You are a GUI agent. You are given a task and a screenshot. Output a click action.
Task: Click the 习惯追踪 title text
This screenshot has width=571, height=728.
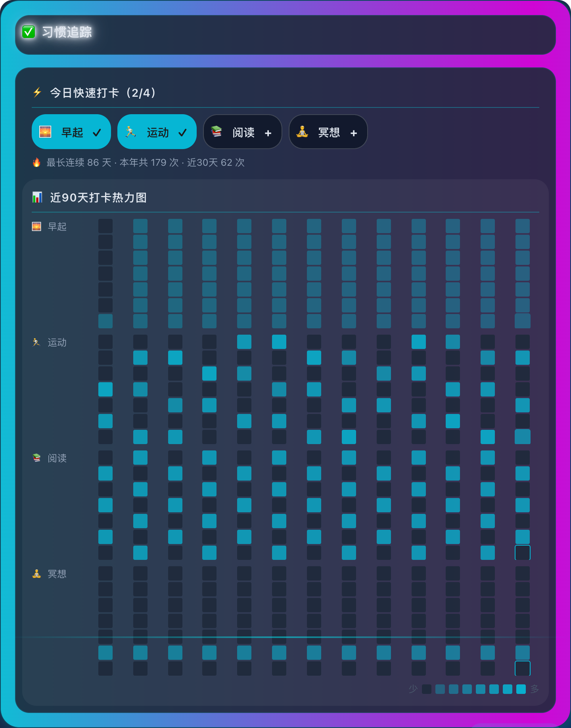[67, 32]
